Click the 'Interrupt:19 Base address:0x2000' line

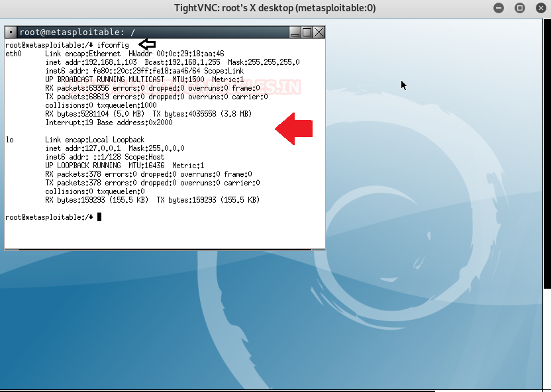click(109, 122)
